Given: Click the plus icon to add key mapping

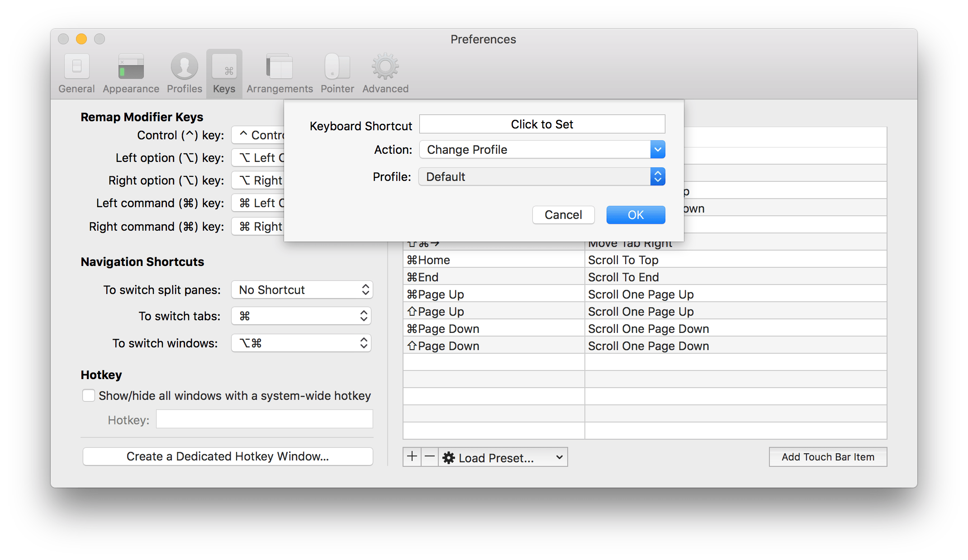Looking at the screenshot, I should pos(412,457).
